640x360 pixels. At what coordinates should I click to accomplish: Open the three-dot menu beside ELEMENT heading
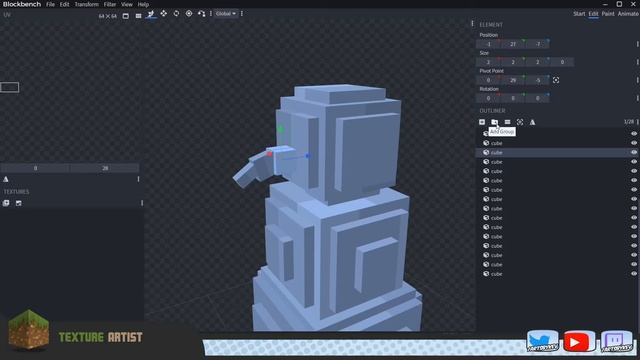[472, 24]
